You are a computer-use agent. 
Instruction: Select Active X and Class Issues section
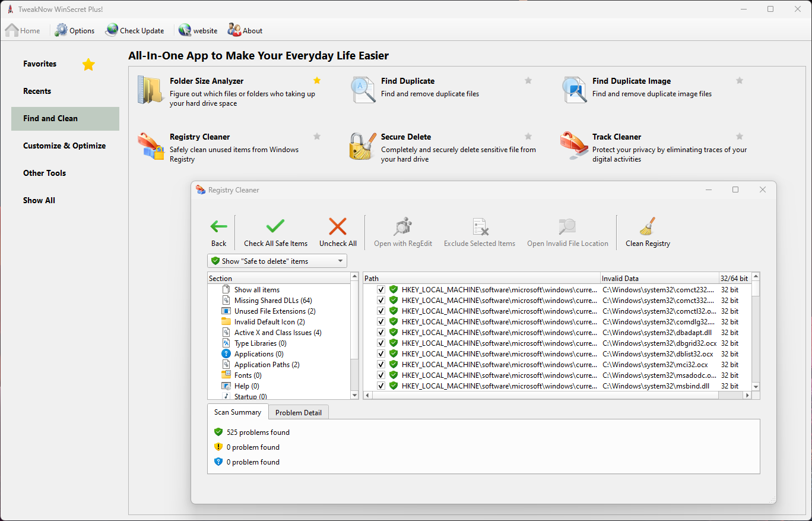coord(278,333)
